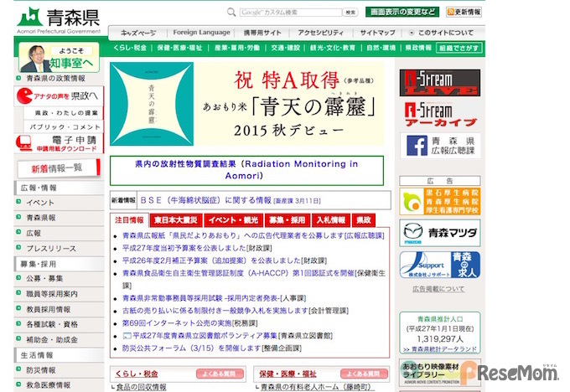Open the governor's office banner 知事室へ
Viewport: 570px width, 392px height.
59,58
